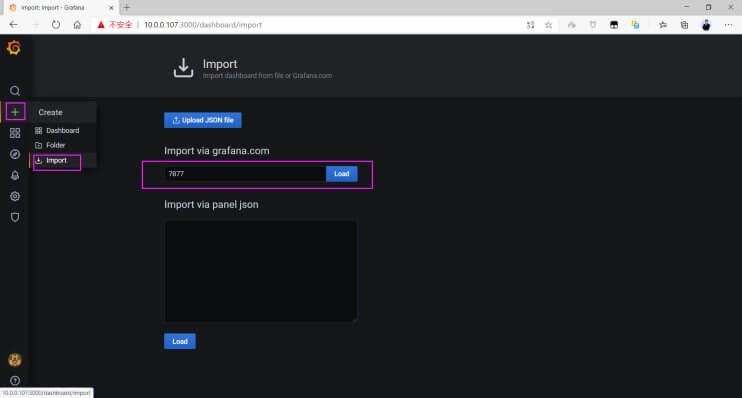This screenshot has width=742, height=398.
Task: Click the blue-yellow extension icon
Action: 636,25
